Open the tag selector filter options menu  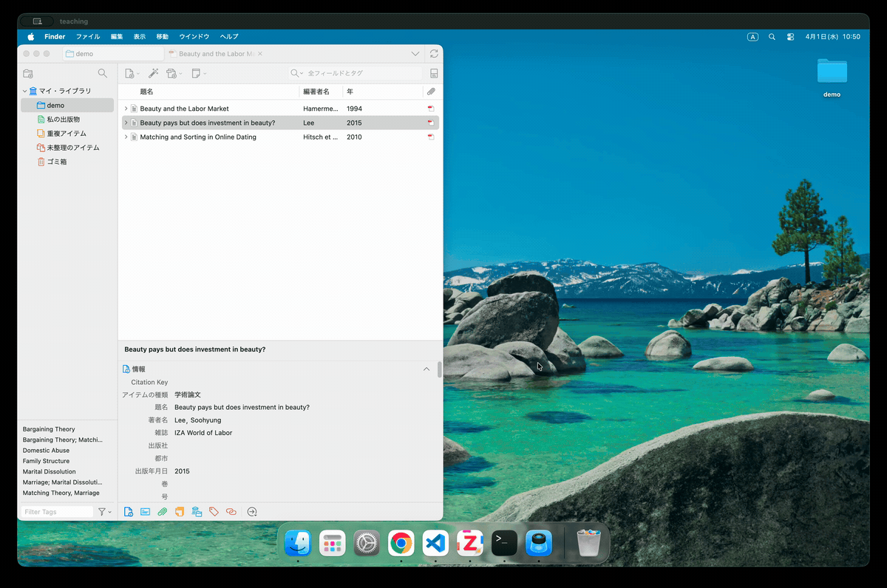coord(104,512)
